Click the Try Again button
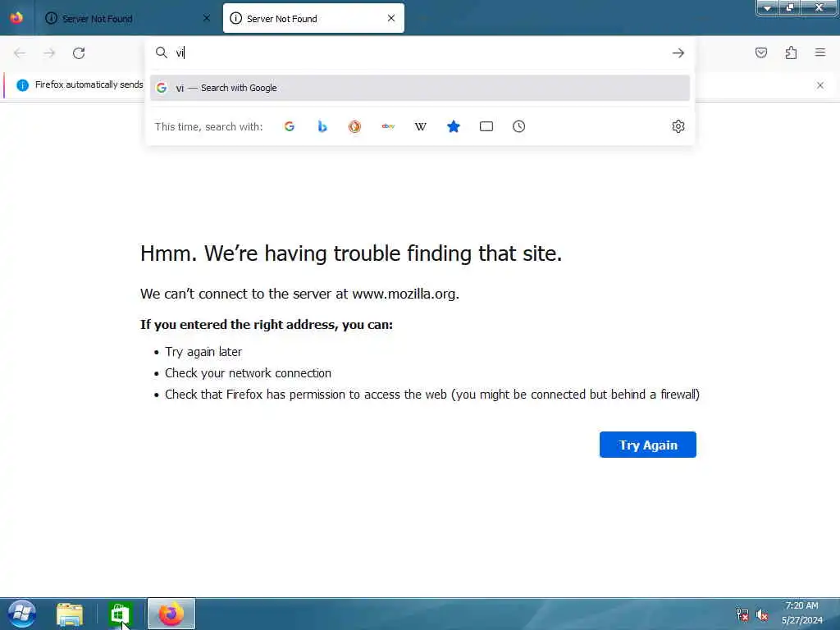 pos(648,445)
